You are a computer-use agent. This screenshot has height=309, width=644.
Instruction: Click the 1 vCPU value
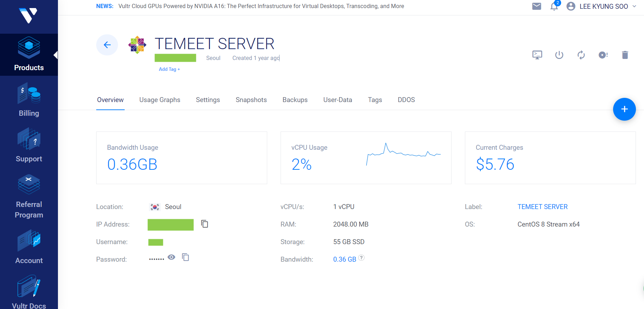point(344,207)
